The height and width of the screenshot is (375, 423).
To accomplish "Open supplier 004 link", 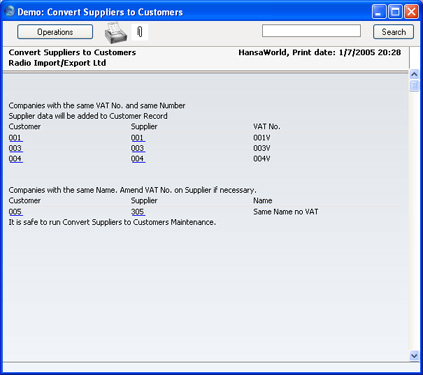I will pyautogui.click(x=138, y=159).
